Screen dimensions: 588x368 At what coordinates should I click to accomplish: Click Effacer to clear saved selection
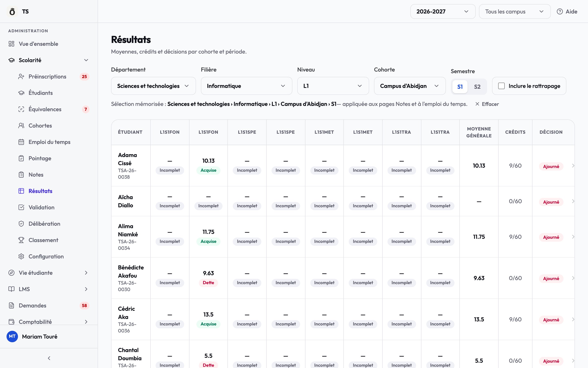[487, 104]
